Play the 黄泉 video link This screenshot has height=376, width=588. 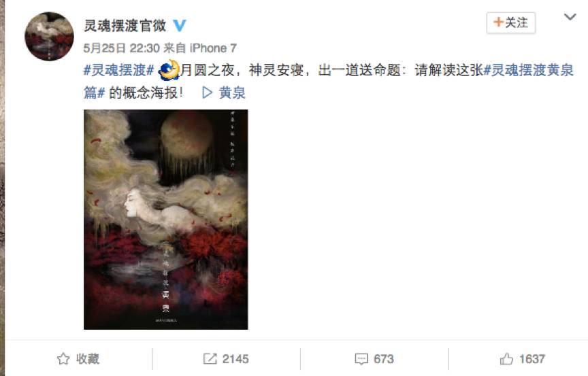224,92
